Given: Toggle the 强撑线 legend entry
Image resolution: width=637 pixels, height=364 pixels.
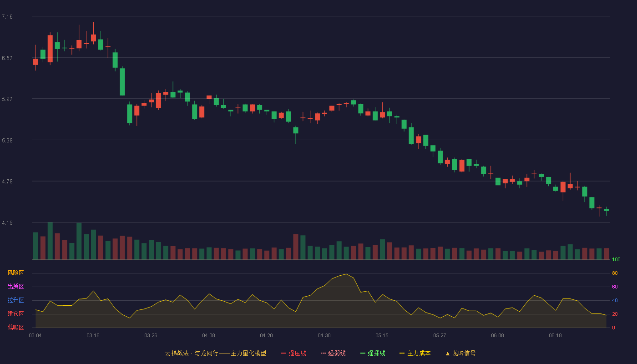Looking at the screenshot, I should (373, 353).
